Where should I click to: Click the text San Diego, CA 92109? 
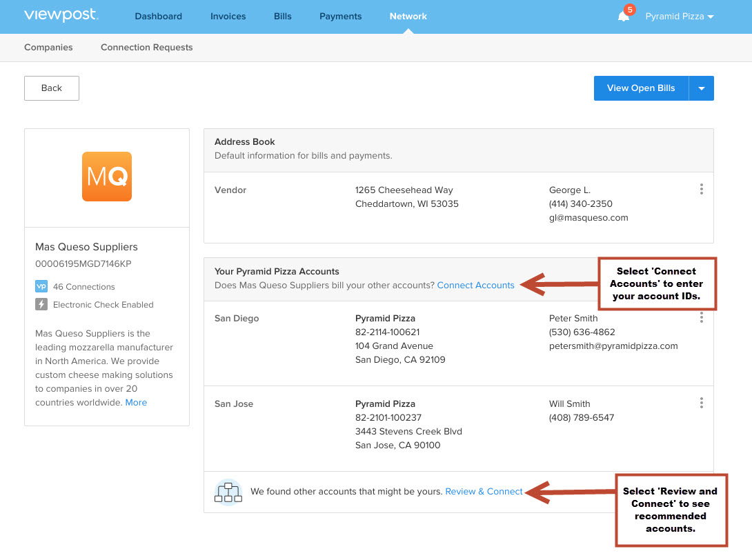click(x=400, y=360)
